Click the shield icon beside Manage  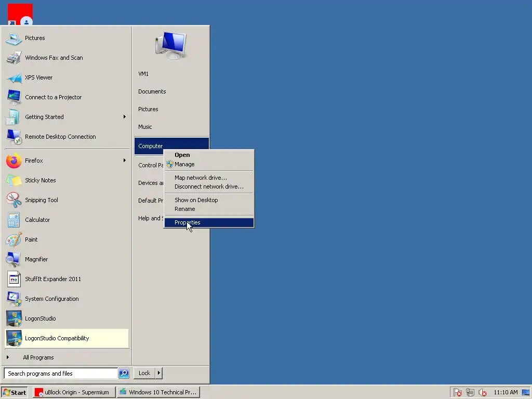(x=170, y=164)
